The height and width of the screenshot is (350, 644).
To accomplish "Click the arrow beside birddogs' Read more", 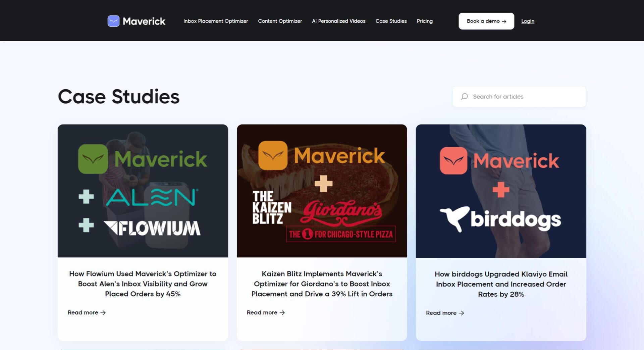I will tap(462, 313).
